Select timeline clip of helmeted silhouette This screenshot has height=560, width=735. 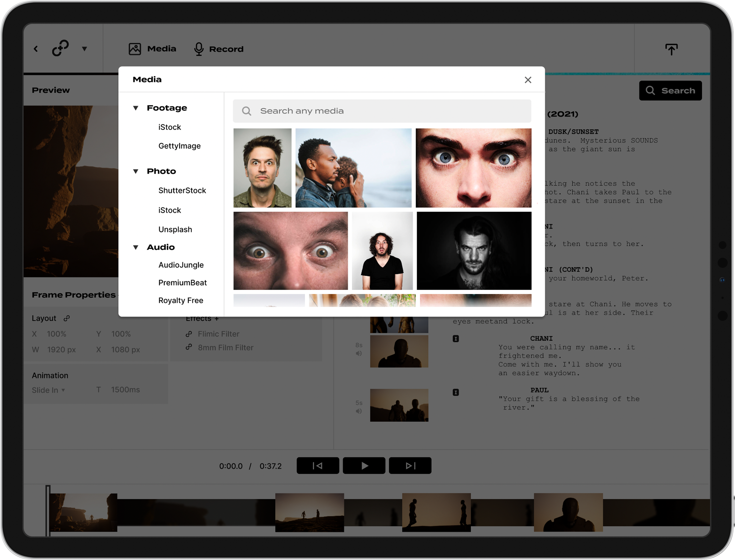point(568,513)
